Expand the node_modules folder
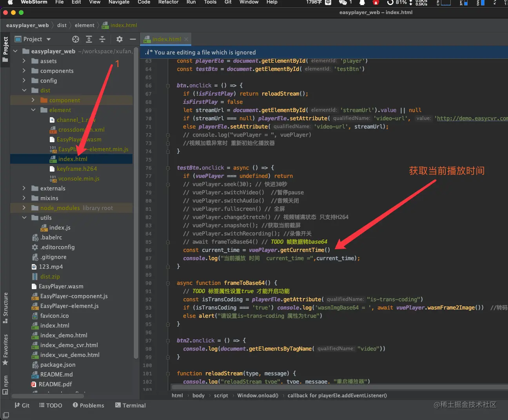This screenshot has width=508, height=420. click(24, 208)
